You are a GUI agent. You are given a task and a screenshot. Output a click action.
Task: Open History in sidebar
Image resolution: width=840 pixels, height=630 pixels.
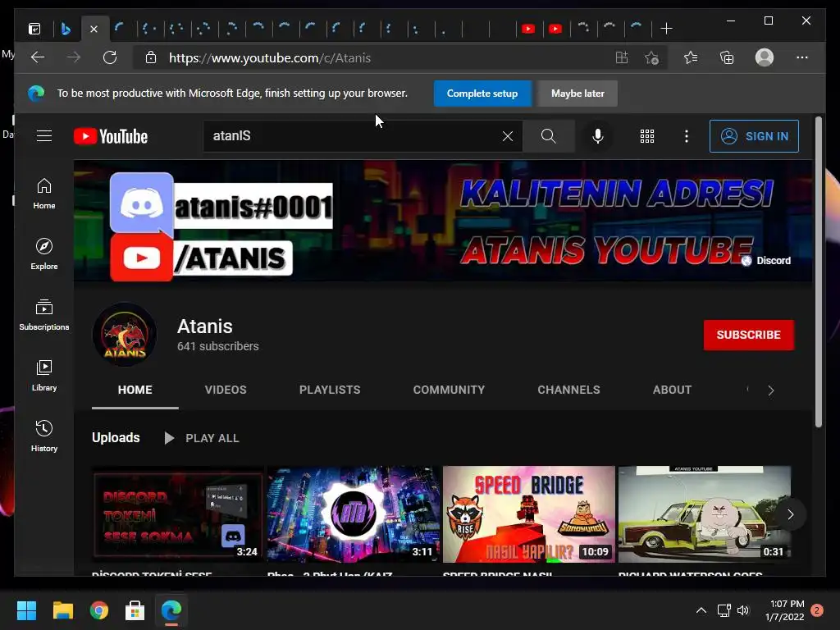click(x=44, y=436)
